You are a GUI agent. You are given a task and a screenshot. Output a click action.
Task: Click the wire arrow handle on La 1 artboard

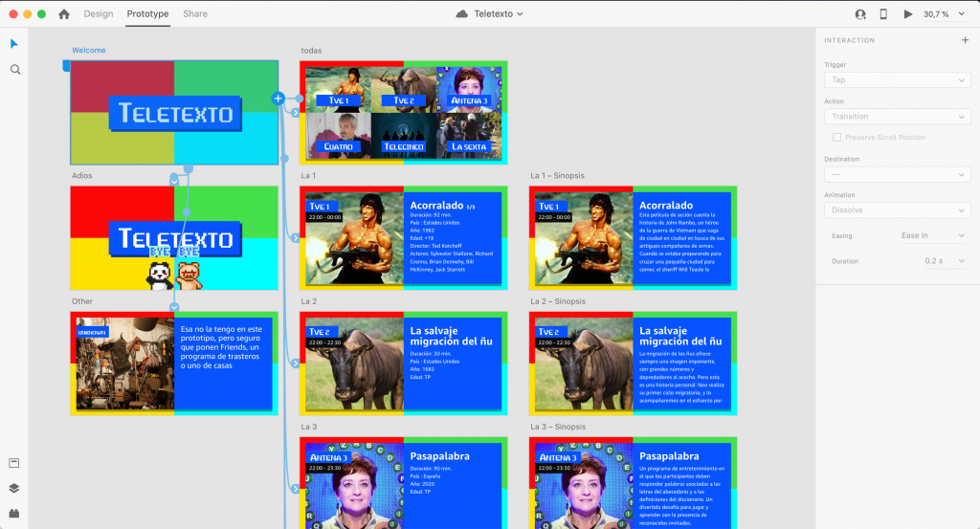295,238
